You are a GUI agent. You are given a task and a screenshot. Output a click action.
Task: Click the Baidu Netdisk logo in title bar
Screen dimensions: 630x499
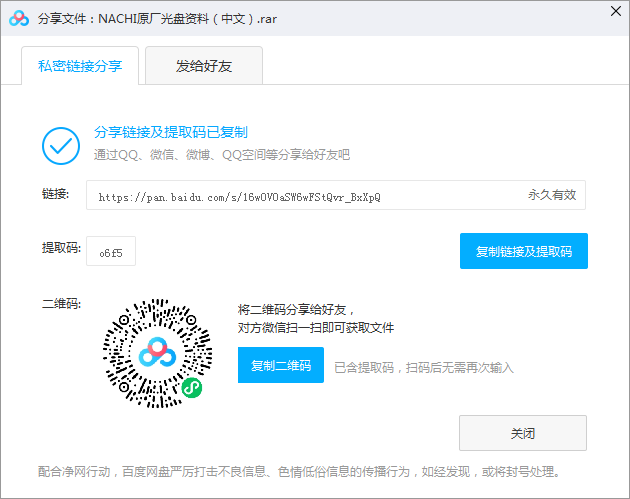(x=19, y=18)
